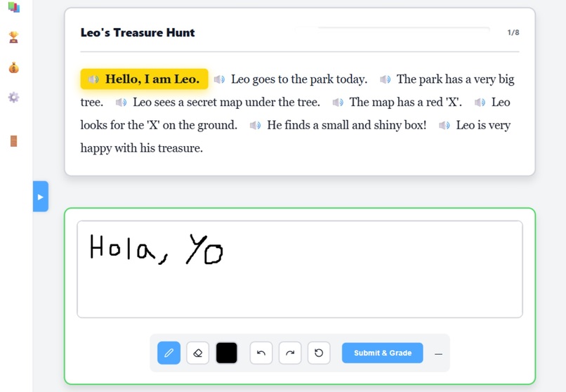Play audio for 'He finds a small and shiny box!'
Image resolution: width=566 pixels, height=392 pixels.
point(255,125)
